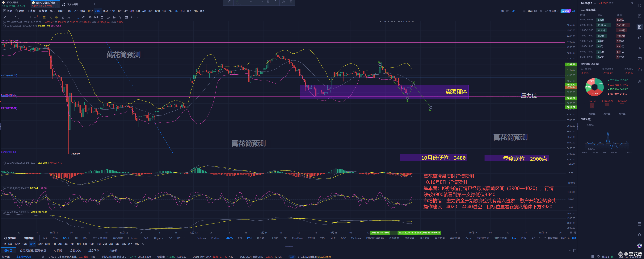Toggle the MACD(12,26,9) indicator collapse circle
The image size is (644, 259).
click(4, 163)
